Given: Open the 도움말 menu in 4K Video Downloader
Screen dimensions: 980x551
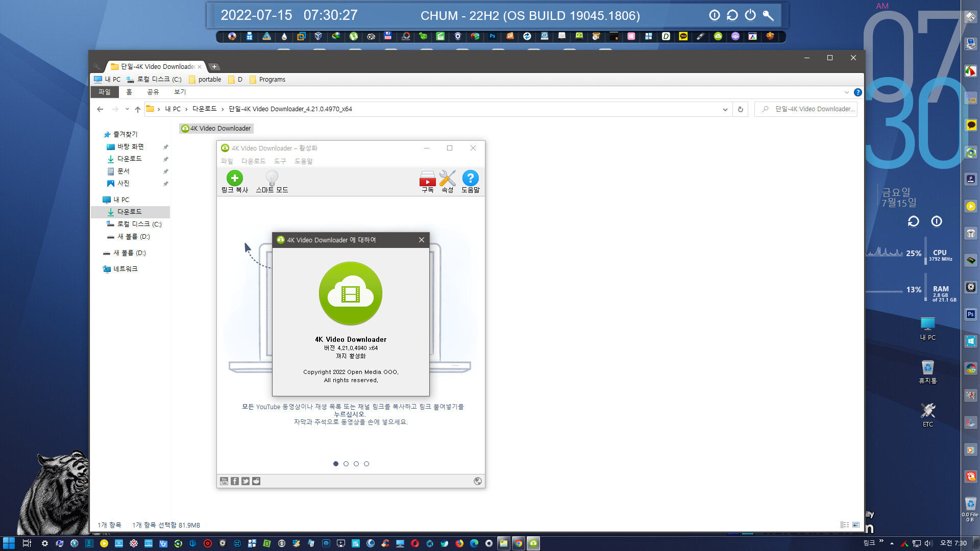Looking at the screenshot, I should (x=303, y=161).
